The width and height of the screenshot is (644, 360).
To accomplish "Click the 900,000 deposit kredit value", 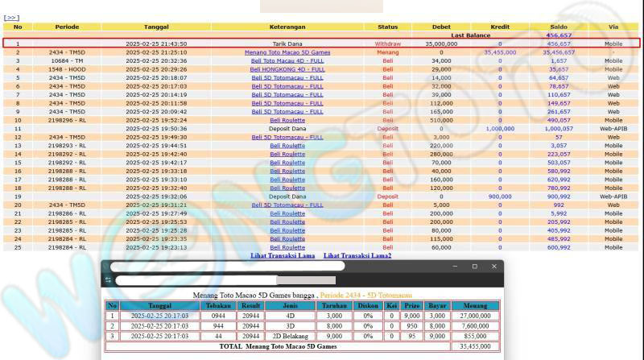I will pyautogui.click(x=500, y=197).
